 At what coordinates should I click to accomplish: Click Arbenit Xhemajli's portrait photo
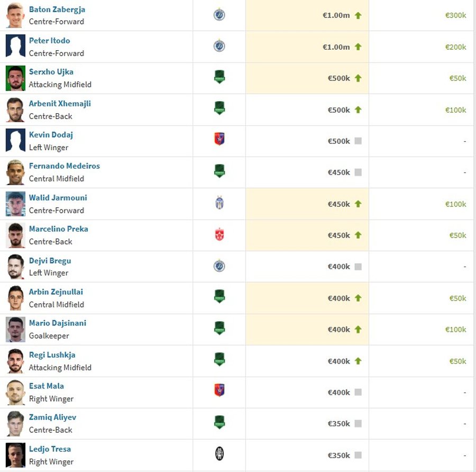(15, 110)
